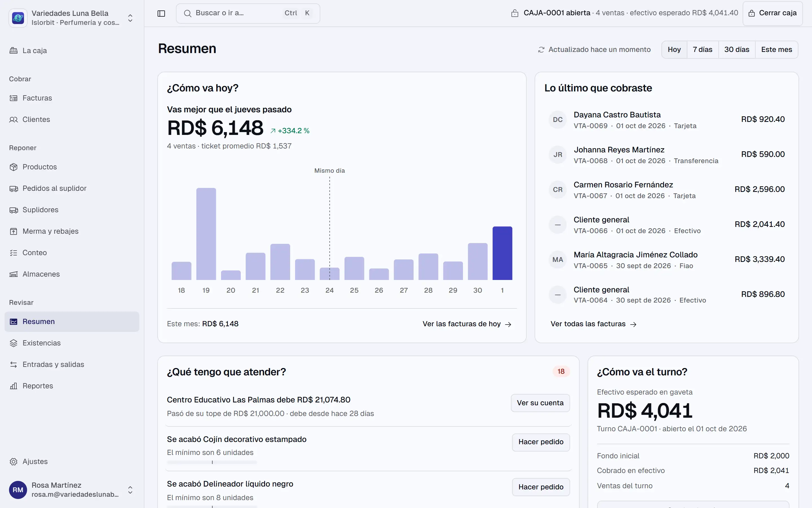Open the Carmen Rosario Fernández sale row

pos(667,189)
